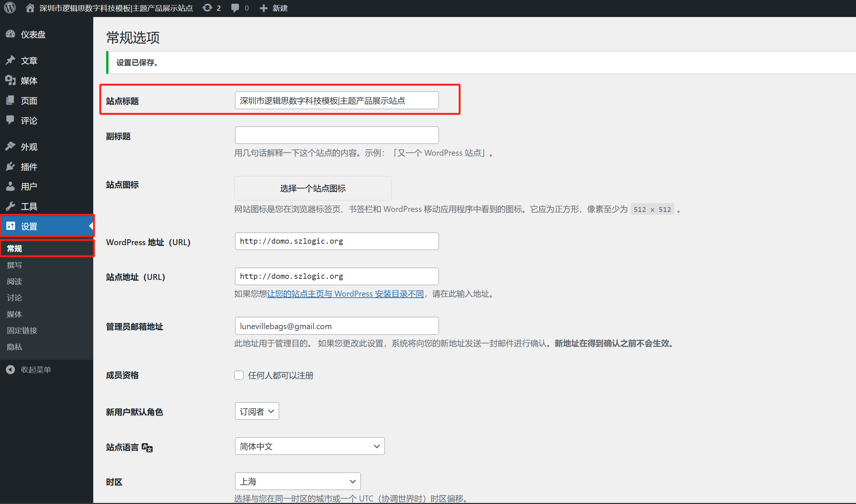Select the 媒体 settings submenu item
The image size is (856, 504).
tap(14, 314)
